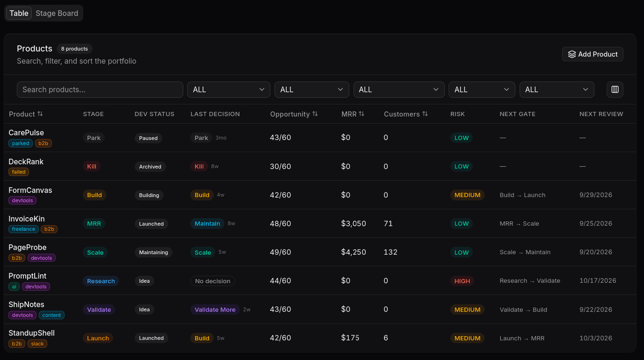Select the CarePulse product name
The image size is (644, 360).
point(26,132)
